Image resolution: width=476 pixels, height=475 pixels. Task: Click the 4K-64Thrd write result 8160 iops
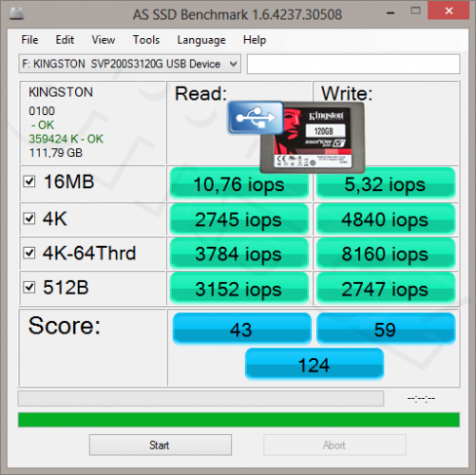[386, 254]
